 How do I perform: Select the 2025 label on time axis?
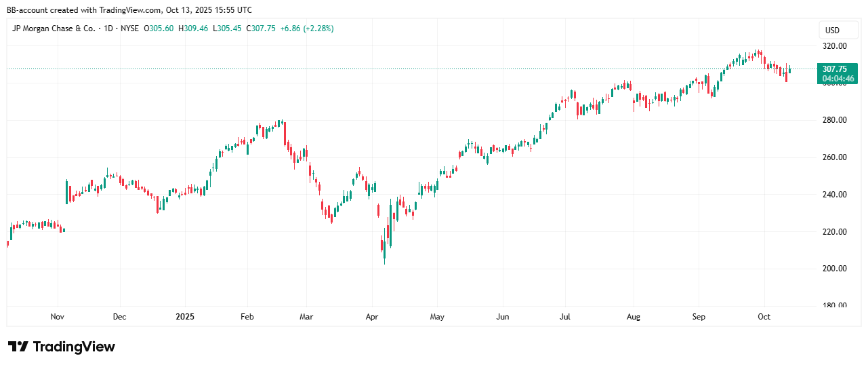click(185, 317)
